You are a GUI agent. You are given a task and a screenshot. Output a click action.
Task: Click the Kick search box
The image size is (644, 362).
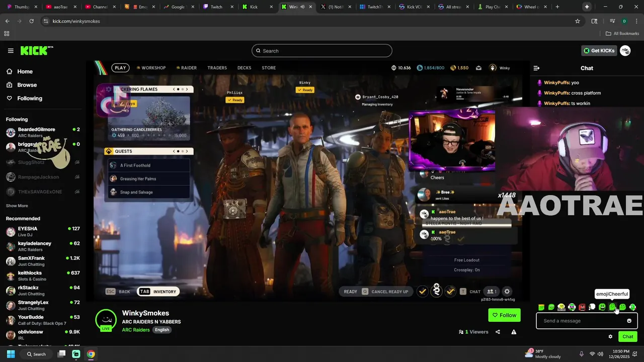pyautogui.click(x=322, y=51)
